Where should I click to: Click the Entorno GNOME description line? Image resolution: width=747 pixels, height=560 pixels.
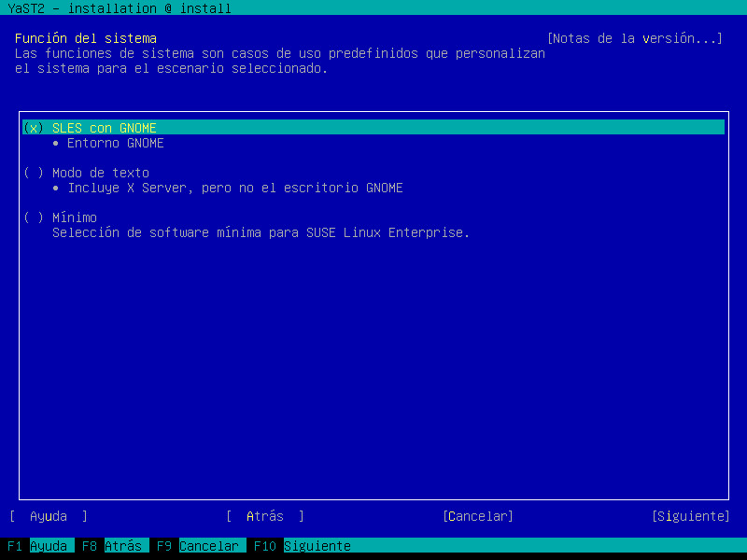108,143
